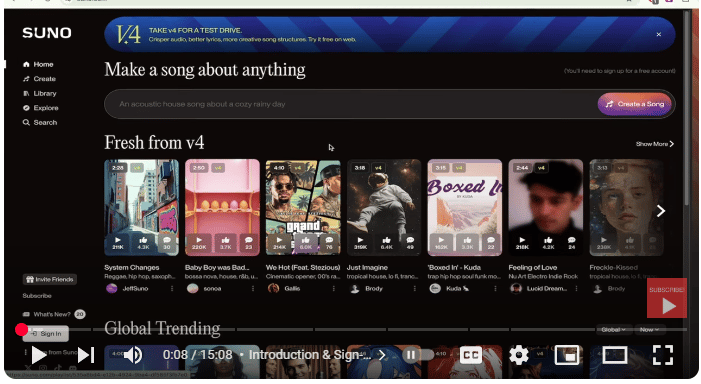
Task: Click the next arrow in Fresh from v4
Action: coord(661,211)
